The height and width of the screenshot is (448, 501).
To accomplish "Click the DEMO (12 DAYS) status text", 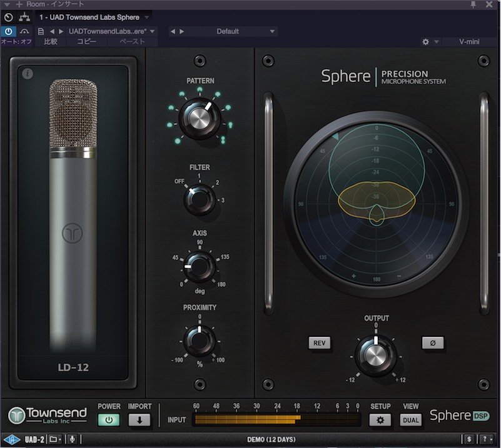I will click(271, 440).
